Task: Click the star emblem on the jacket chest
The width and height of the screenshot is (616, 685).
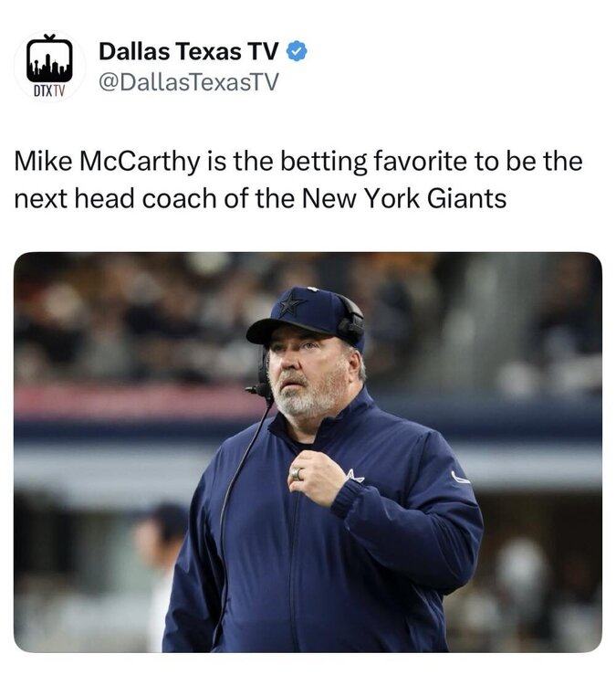Action: 355,475
